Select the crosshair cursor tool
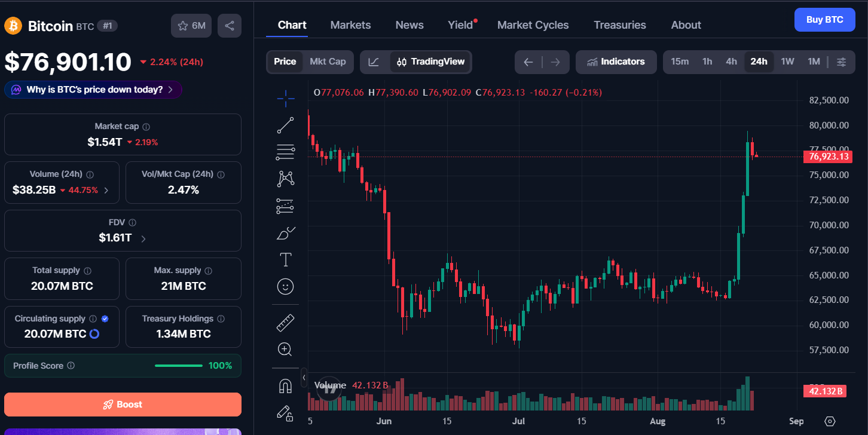 tap(286, 99)
